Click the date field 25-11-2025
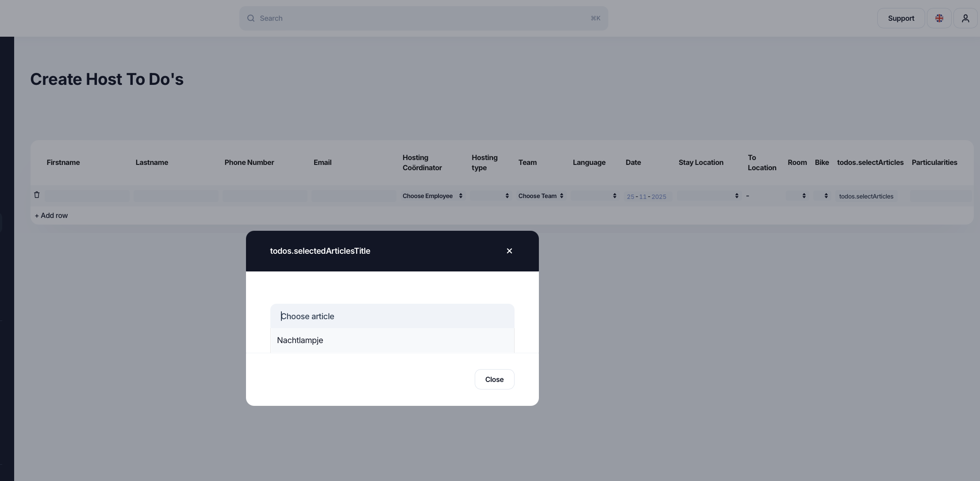 pos(646,197)
